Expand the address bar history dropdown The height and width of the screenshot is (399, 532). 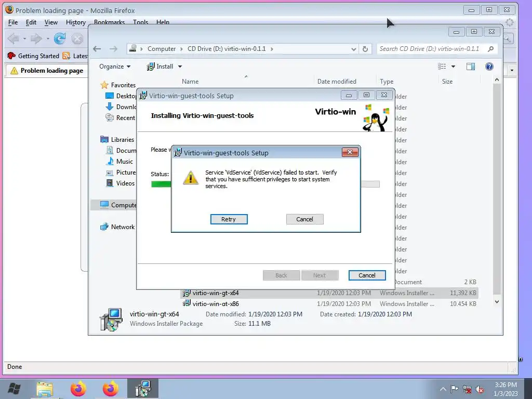(x=353, y=49)
